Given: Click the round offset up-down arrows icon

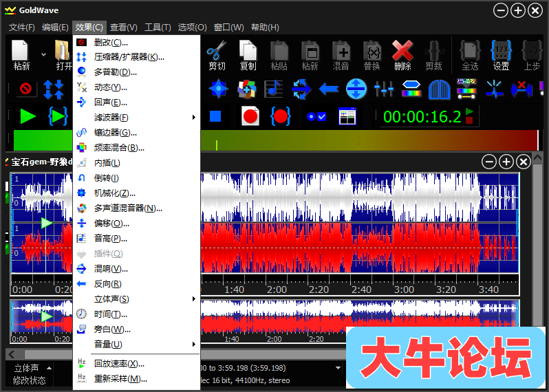Looking at the screenshot, I should click(x=356, y=89).
